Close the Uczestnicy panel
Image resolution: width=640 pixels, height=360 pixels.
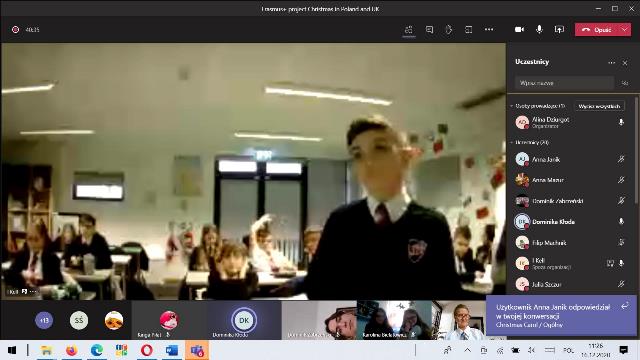[x=625, y=63]
